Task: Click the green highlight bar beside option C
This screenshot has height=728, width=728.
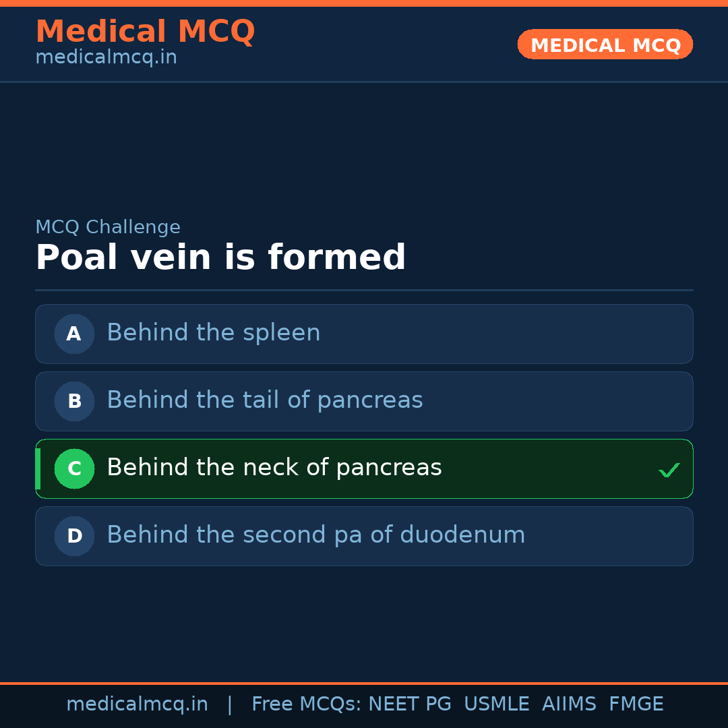Action: click(x=38, y=468)
